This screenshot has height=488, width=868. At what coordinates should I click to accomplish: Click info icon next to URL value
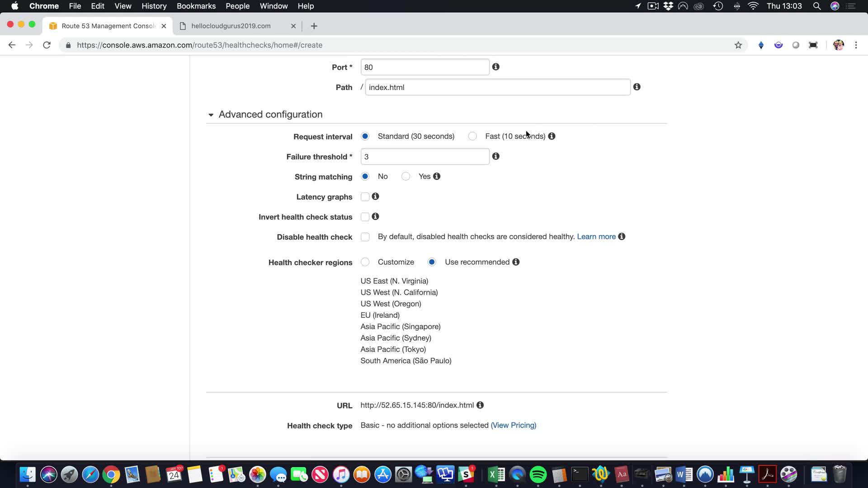(480, 405)
